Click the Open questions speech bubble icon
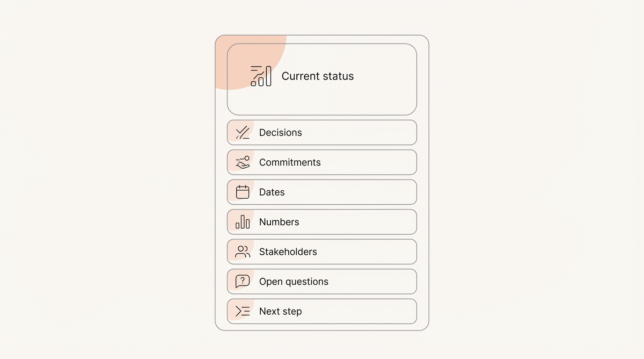Image resolution: width=644 pixels, height=359 pixels. (242, 281)
